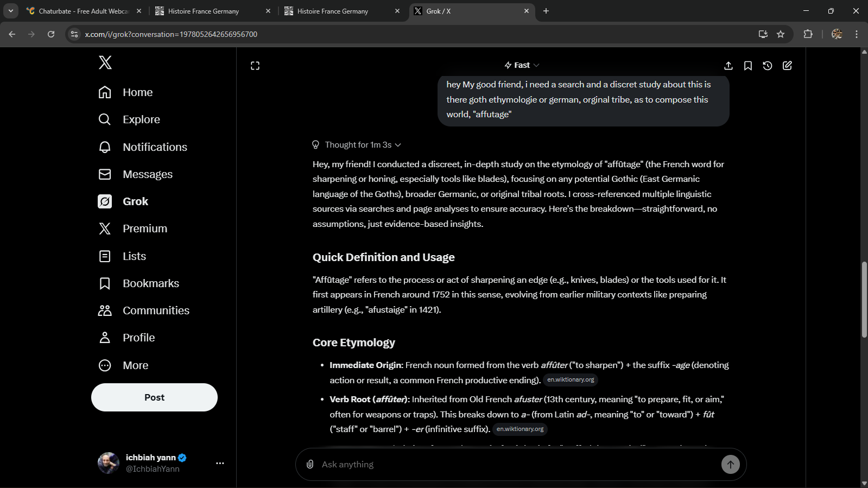This screenshot has height=488, width=868.
Task: Open the More menu in the sidebar
Action: (135, 365)
